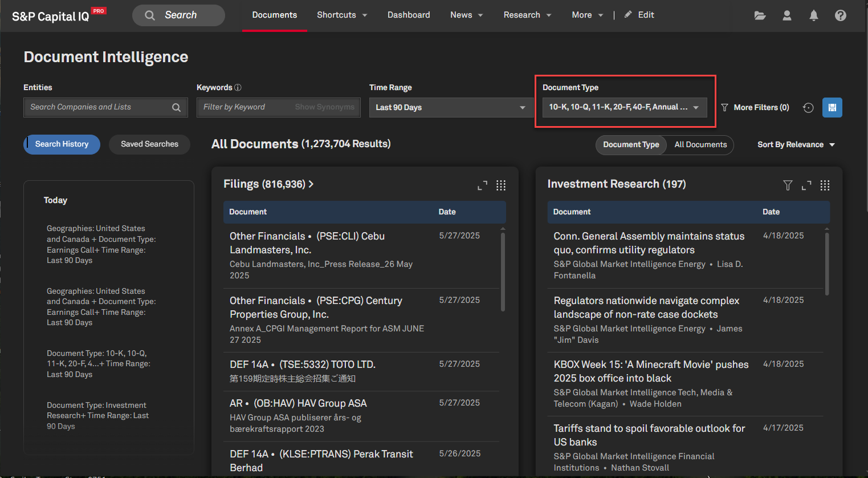Click the Filings Date column header
This screenshot has width=868, height=478.
447,212
